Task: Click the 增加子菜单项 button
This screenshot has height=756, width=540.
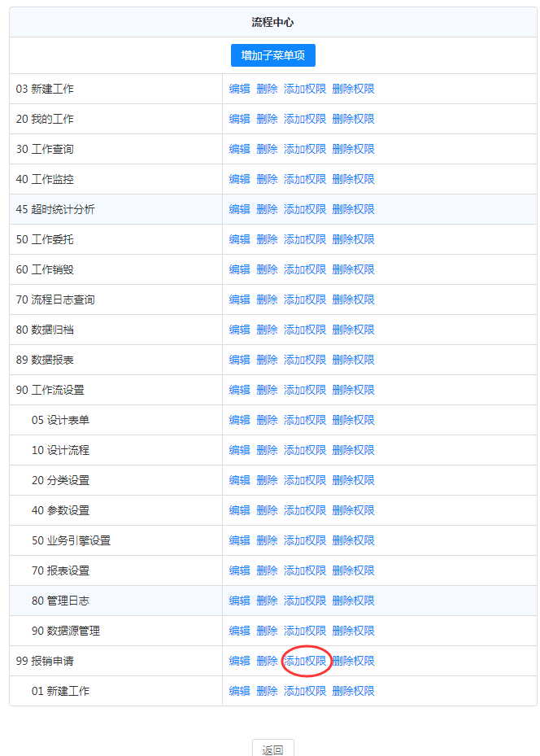Action: click(272, 55)
